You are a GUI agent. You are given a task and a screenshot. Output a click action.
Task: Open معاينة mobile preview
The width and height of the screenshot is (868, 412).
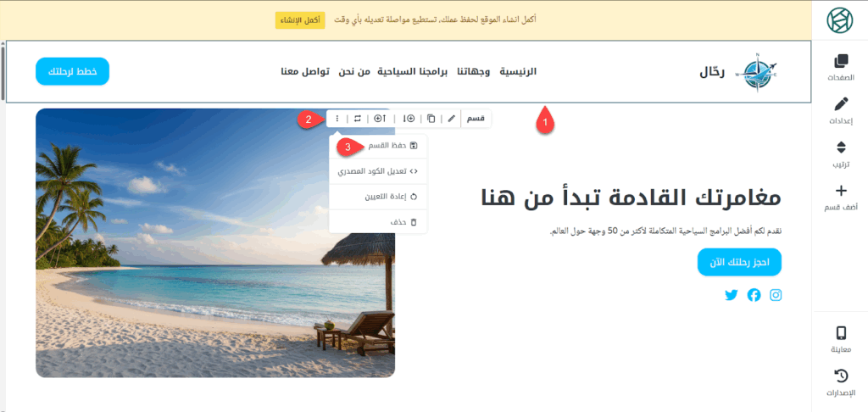840,339
